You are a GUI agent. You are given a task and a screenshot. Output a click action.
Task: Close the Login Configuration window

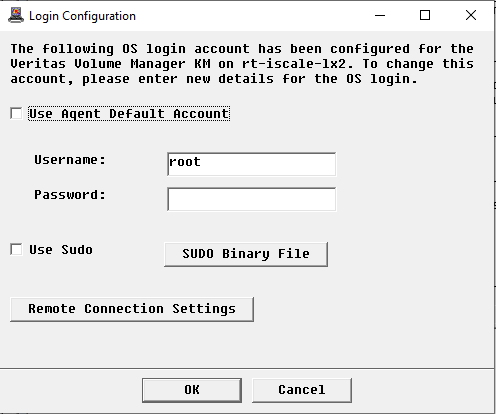[x=471, y=15]
